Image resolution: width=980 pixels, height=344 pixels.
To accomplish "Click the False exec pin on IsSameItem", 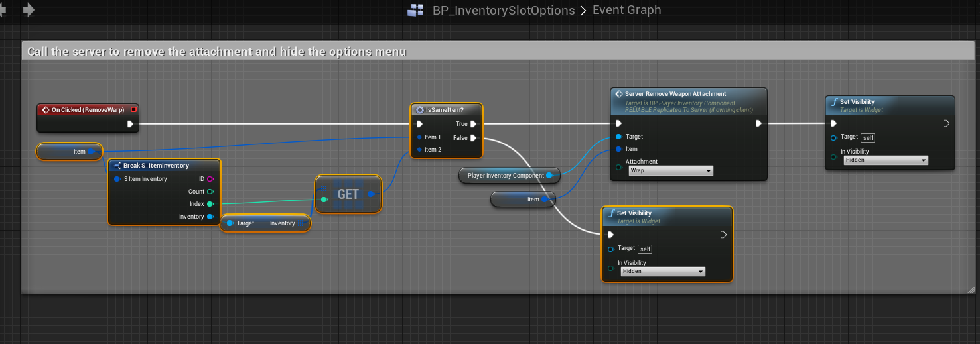I will point(473,138).
